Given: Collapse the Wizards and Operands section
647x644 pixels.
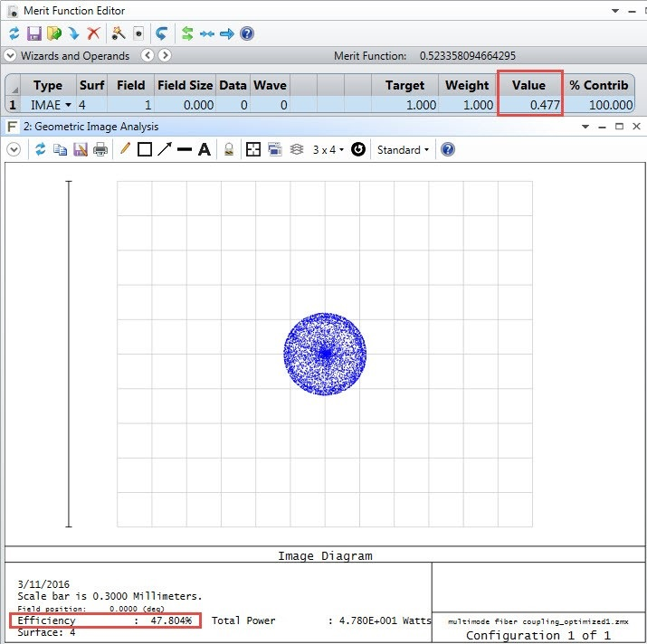Looking at the screenshot, I should [x=11, y=56].
